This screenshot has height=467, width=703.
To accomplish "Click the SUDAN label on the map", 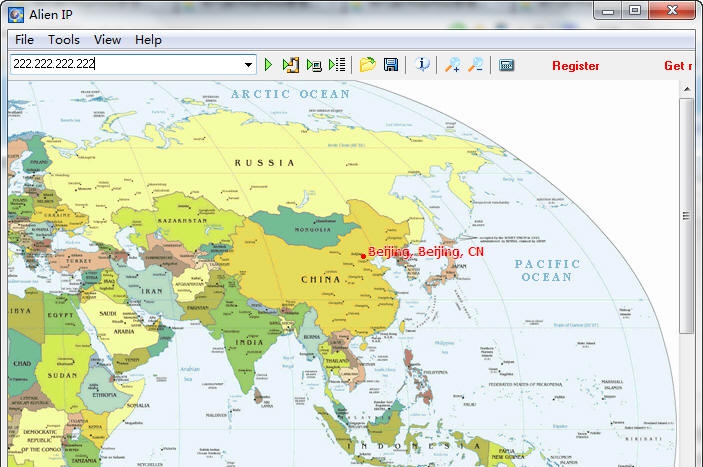I will pyautogui.click(x=62, y=376).
